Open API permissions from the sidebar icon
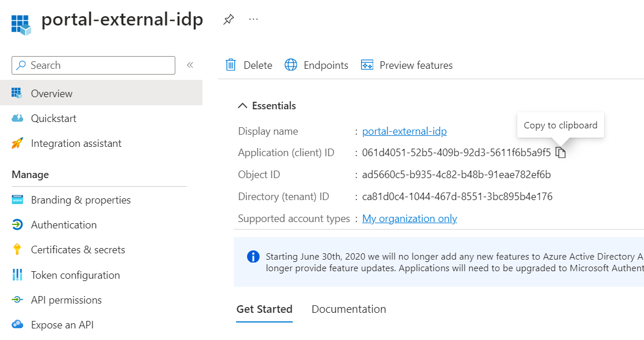 click(17, 300)
